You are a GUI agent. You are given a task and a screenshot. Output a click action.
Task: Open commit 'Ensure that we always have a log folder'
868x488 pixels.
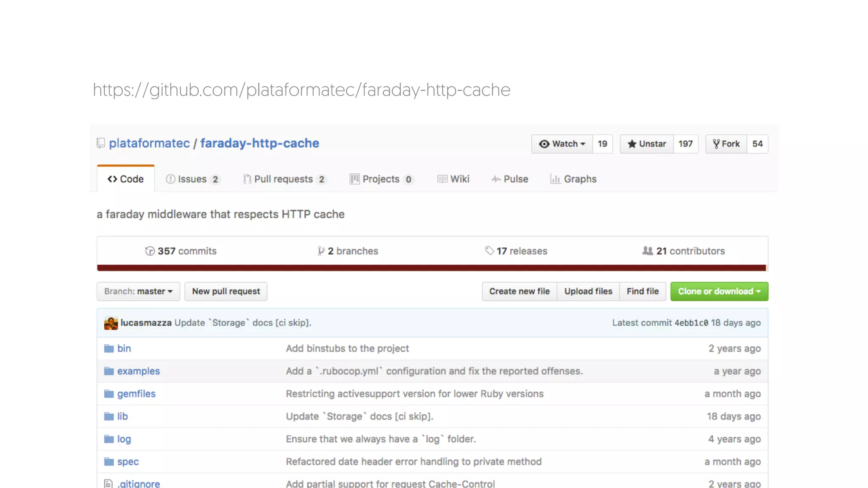pos(381,439)
